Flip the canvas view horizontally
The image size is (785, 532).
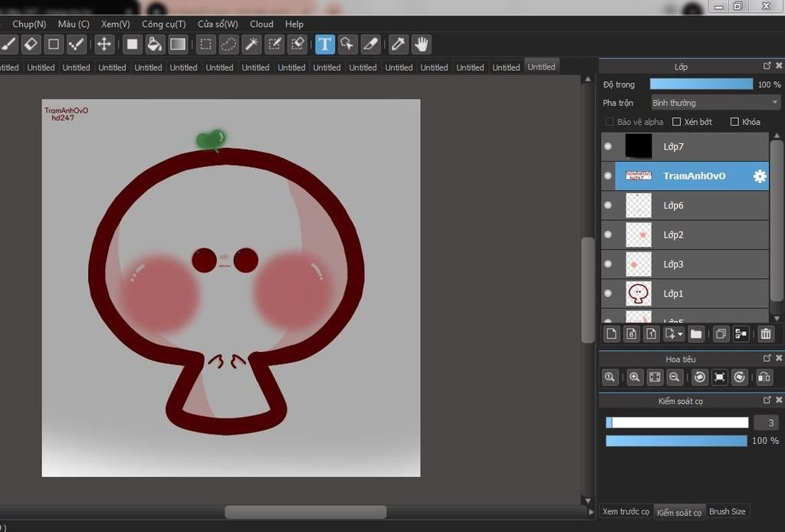click(764, 377)
